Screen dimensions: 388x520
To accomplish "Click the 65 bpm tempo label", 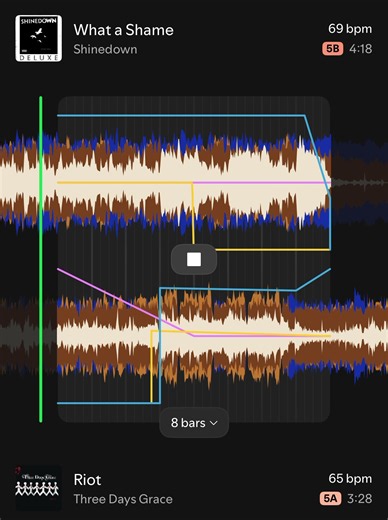I will 350,479.
